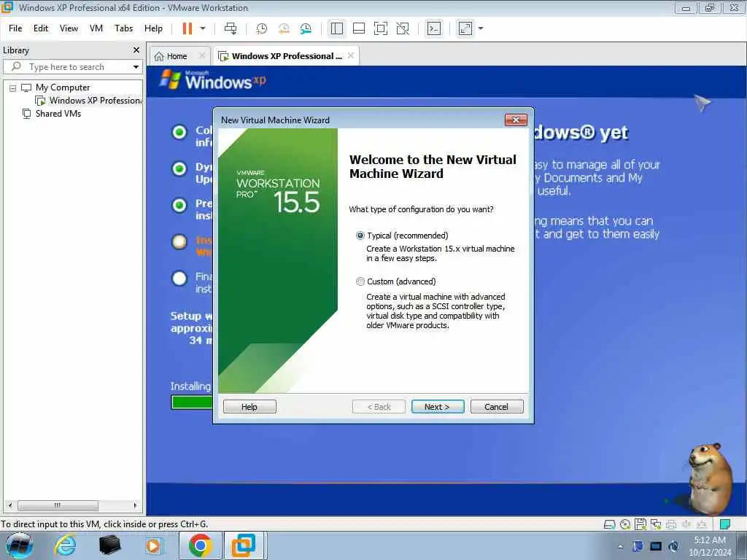Click the Installing progress bar in XP setup
The width and height of the screenshot is (747, 560).
pos(192,402)
